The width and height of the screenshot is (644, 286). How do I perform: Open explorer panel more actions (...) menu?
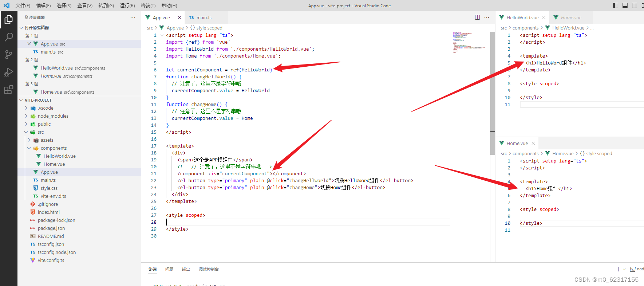[x=133, y=17]
